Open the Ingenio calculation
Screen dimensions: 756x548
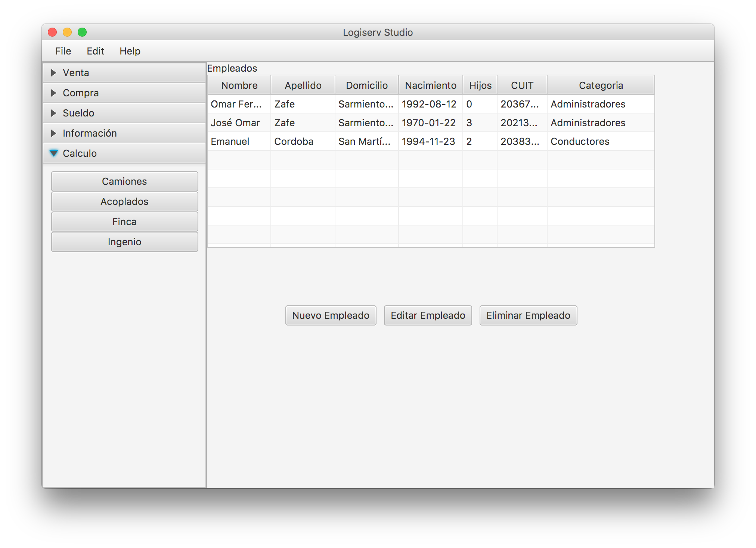point(124,242)
